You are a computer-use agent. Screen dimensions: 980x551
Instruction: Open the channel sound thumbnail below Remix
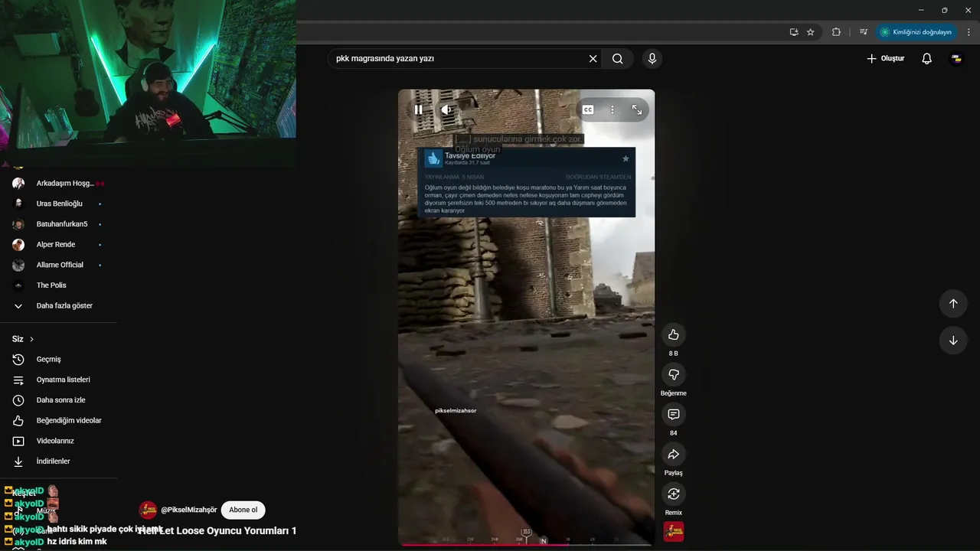[x=674, y=531]
